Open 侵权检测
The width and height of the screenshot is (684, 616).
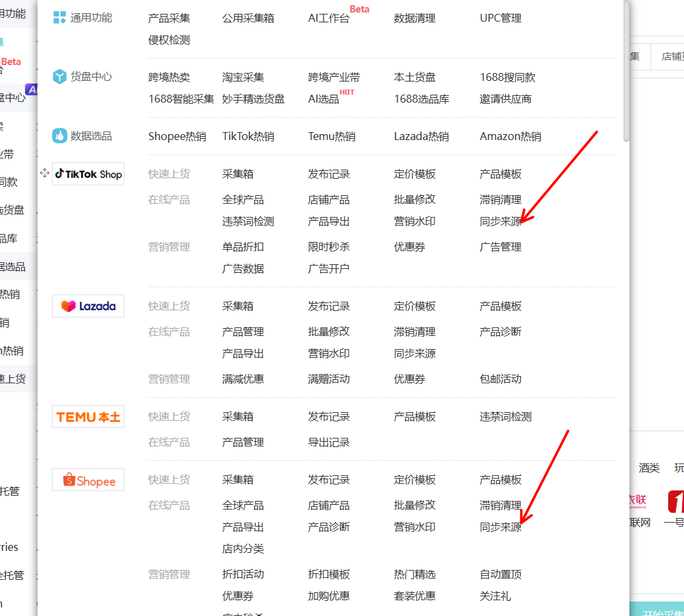(169, 40)
